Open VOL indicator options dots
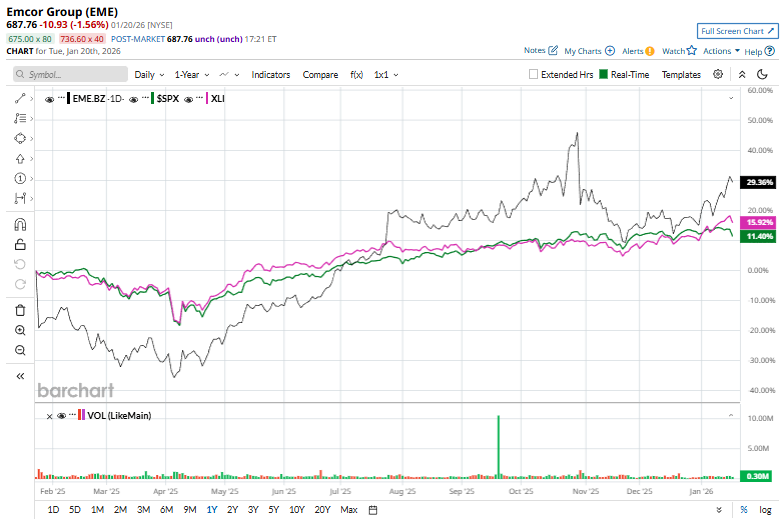 click(x=73, y=415)
